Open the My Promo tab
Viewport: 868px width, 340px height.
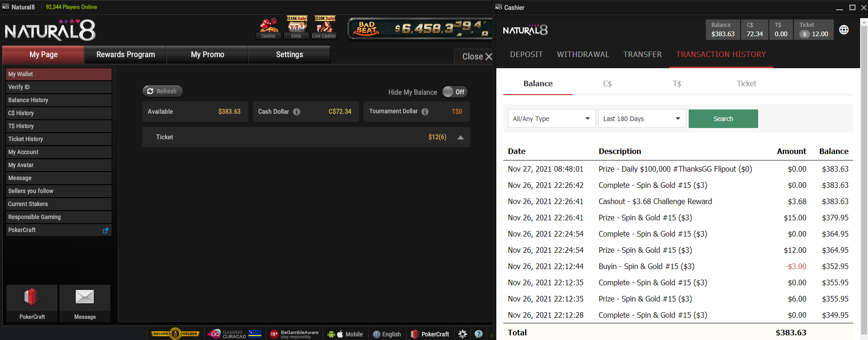pos(208,55)
